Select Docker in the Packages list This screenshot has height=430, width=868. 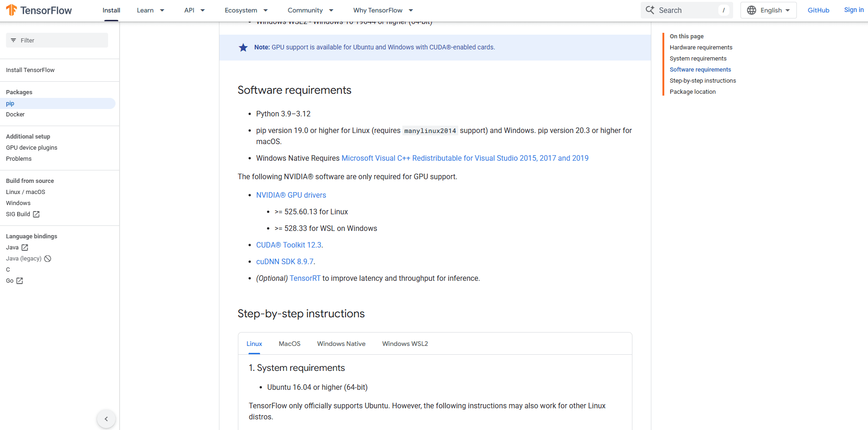(x=15, y=115)
